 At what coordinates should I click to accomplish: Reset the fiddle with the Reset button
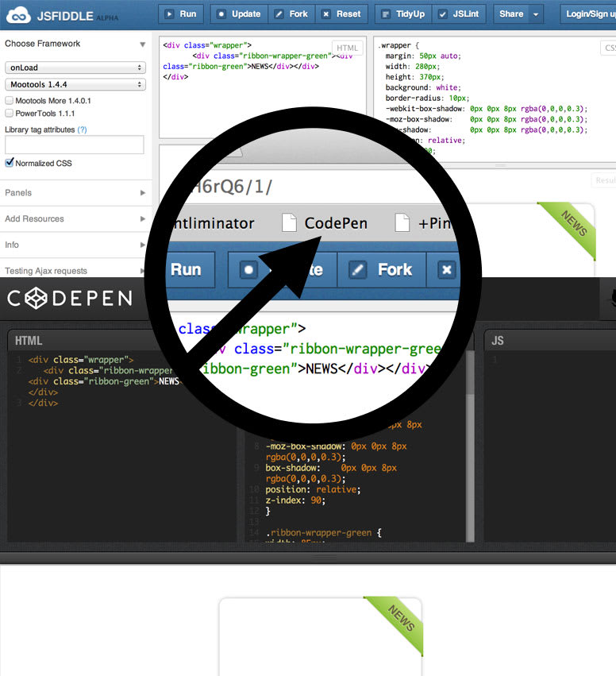pyautogui.click(x=341, y=14)
